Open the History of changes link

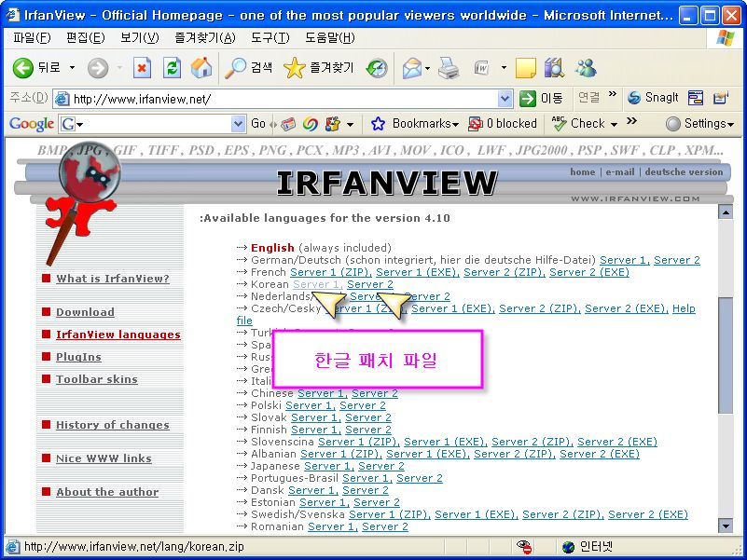[x=113, y=425]
